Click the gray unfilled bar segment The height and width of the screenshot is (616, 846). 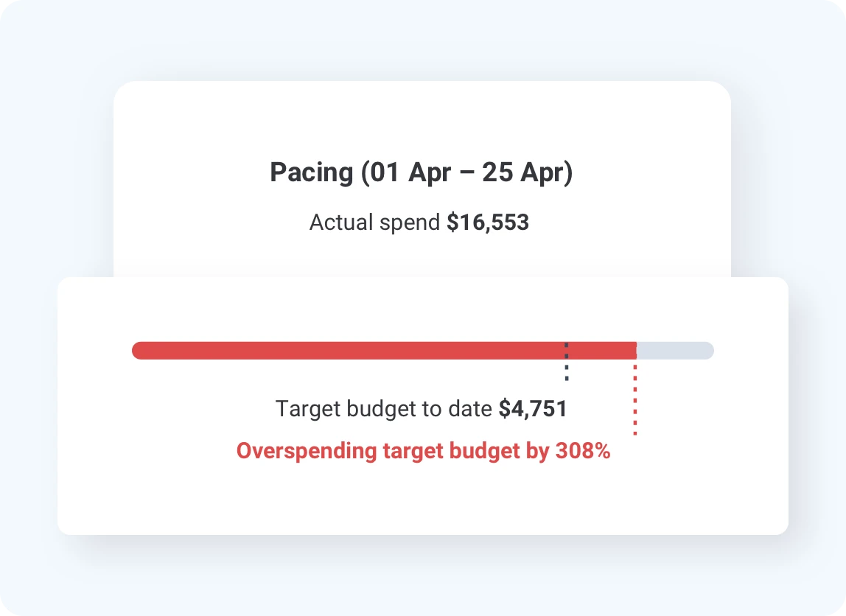click(x=674, y=351)
